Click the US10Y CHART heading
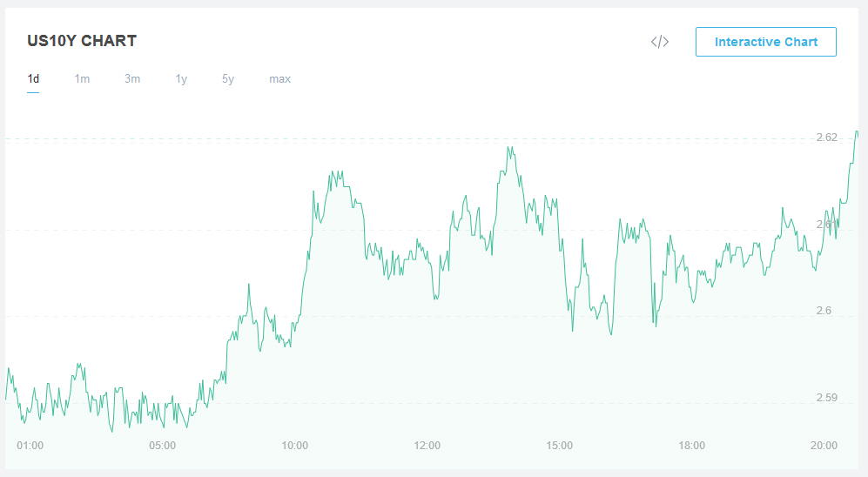Image resolution: width=868 pixels, height=477 pixels. point(82,41)
